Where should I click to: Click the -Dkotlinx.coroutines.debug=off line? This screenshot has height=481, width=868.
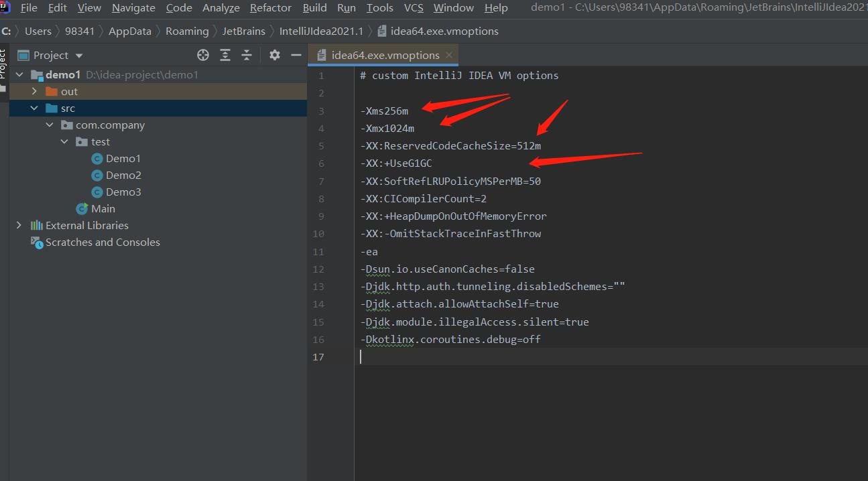coord(450,340)
